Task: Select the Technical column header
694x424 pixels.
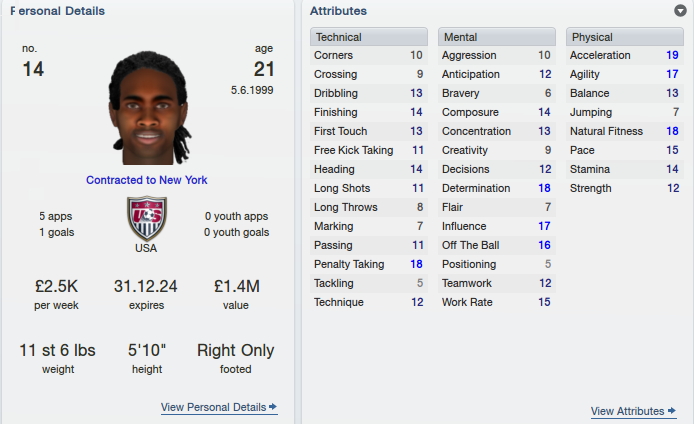Action: point(369,37)
